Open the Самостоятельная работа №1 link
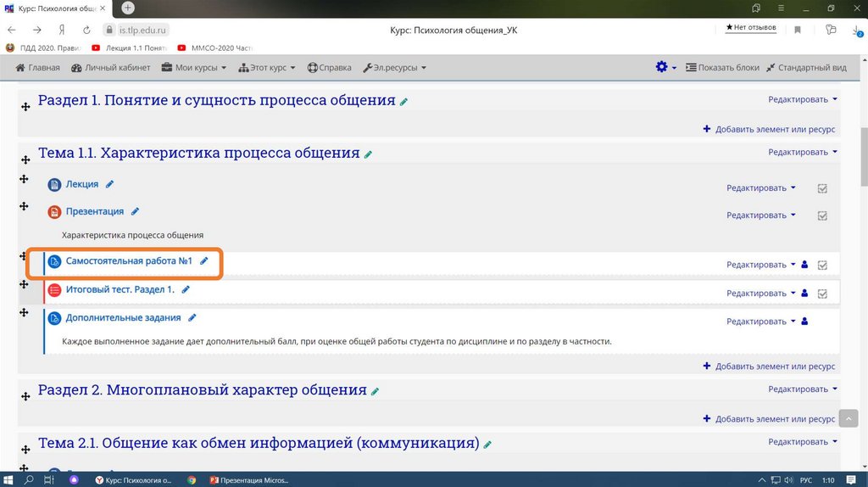Image resolution: width=868 pixels, height=487 pixels. [x=130, y=261]
